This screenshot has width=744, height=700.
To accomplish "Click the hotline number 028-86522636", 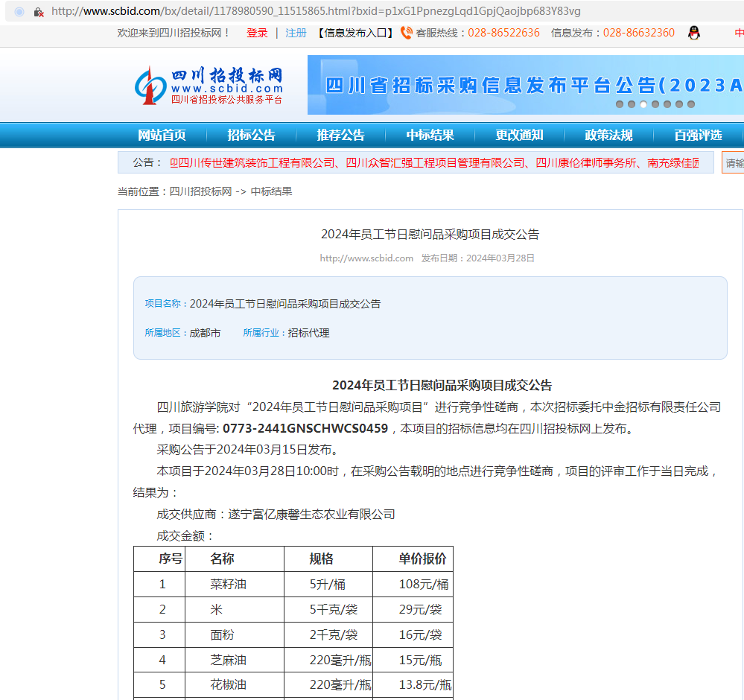I will (503, 33).
